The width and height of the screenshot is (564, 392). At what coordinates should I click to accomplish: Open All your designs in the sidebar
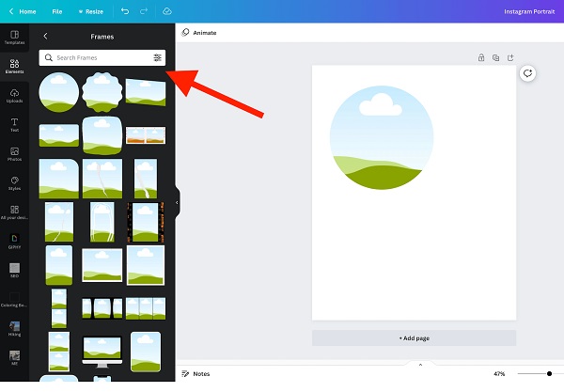click(x=14, y=212)
